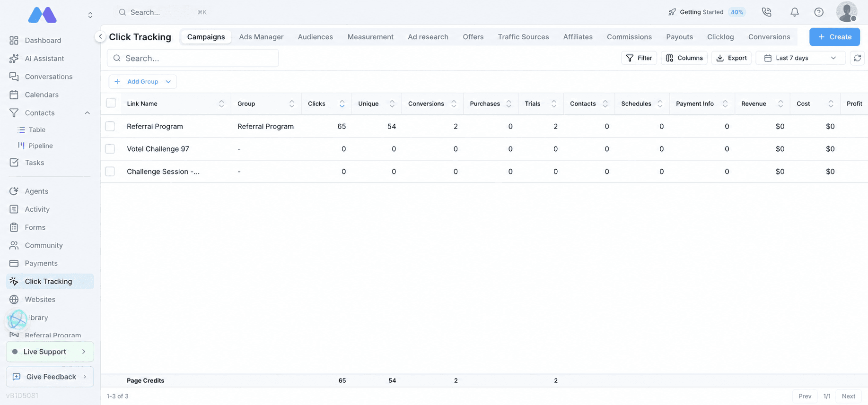
Task: Open the Dashboard sidebar icon
Action: (x=14, y=40)
